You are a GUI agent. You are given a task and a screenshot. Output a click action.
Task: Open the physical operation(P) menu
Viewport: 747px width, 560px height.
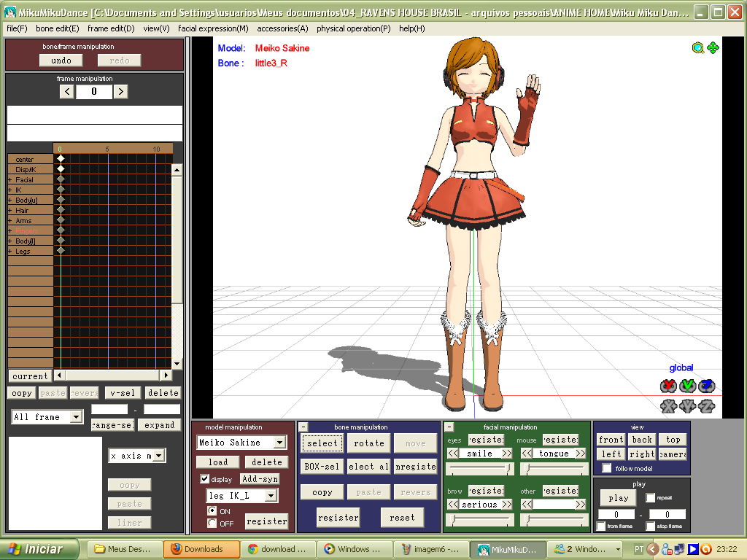click(x=354, y=28)
